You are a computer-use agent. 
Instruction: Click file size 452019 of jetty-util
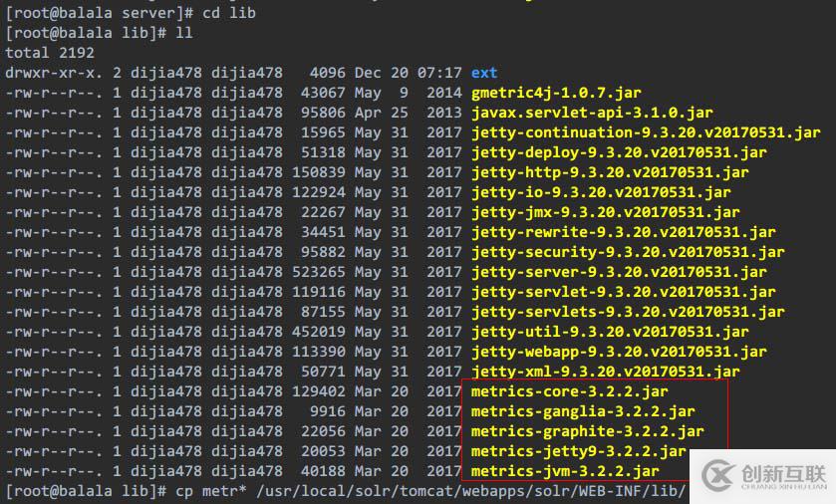click(x=318, y=332)
